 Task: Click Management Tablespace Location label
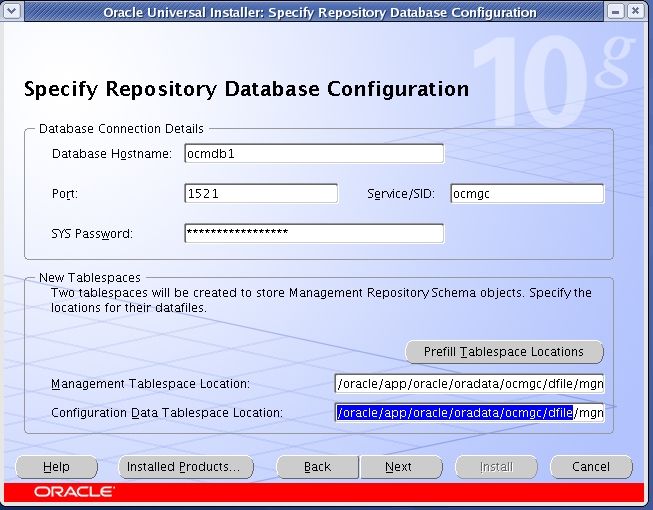pos(150,383)
